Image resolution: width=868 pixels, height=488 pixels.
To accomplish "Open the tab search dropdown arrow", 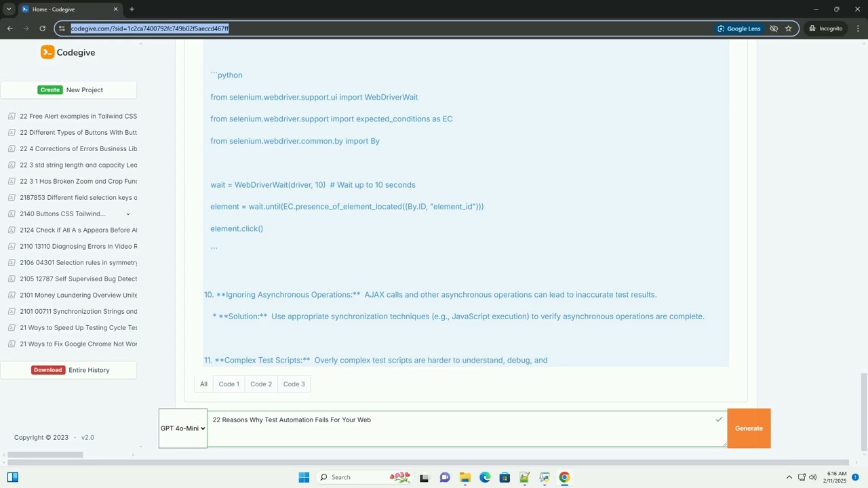I will pyautogui.click(x=9, y=9).
